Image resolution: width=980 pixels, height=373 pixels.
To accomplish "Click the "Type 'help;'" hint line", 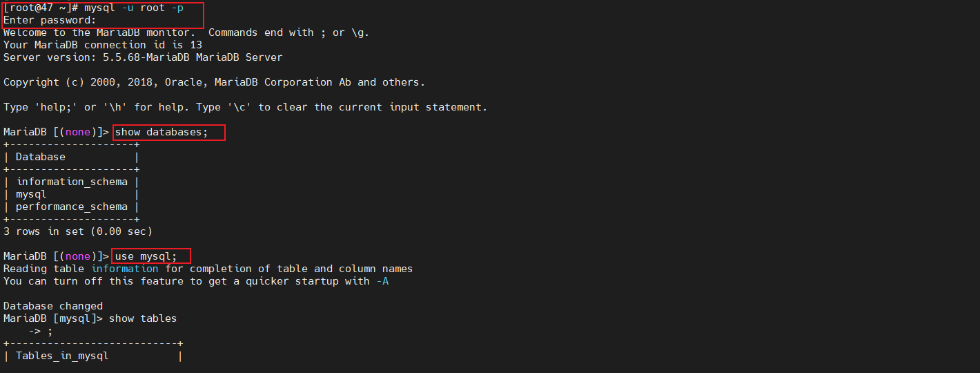I will click(245, 107).
